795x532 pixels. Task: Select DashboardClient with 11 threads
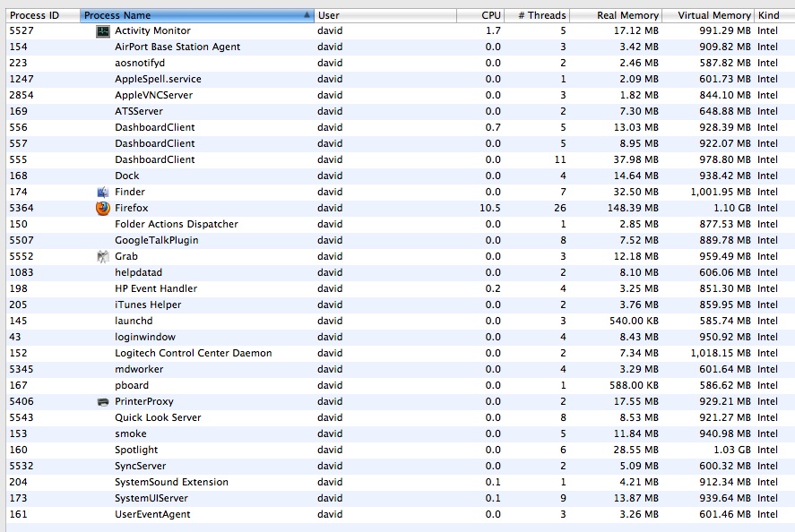(155, 159)
